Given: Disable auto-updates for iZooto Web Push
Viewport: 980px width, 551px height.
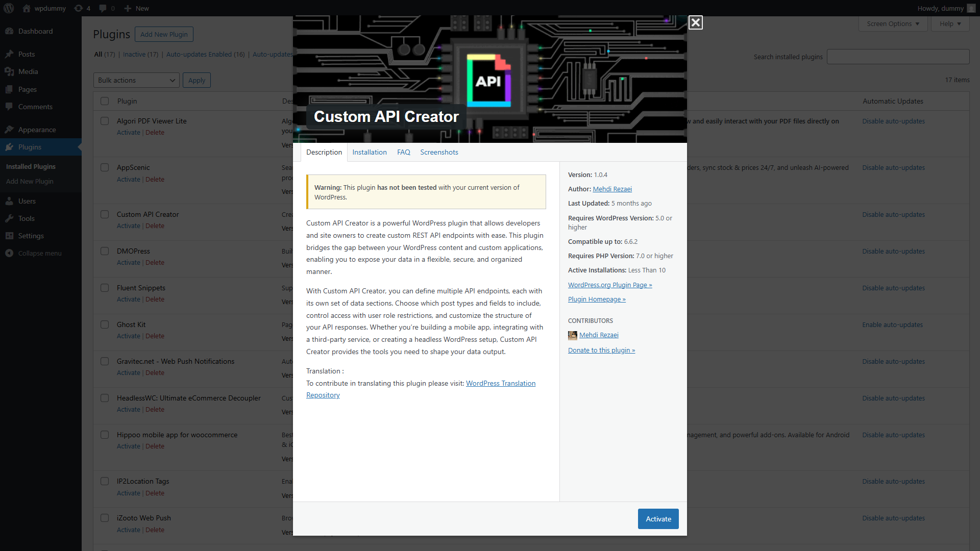Looking at the screenshot, I should (x=893, y=518).
